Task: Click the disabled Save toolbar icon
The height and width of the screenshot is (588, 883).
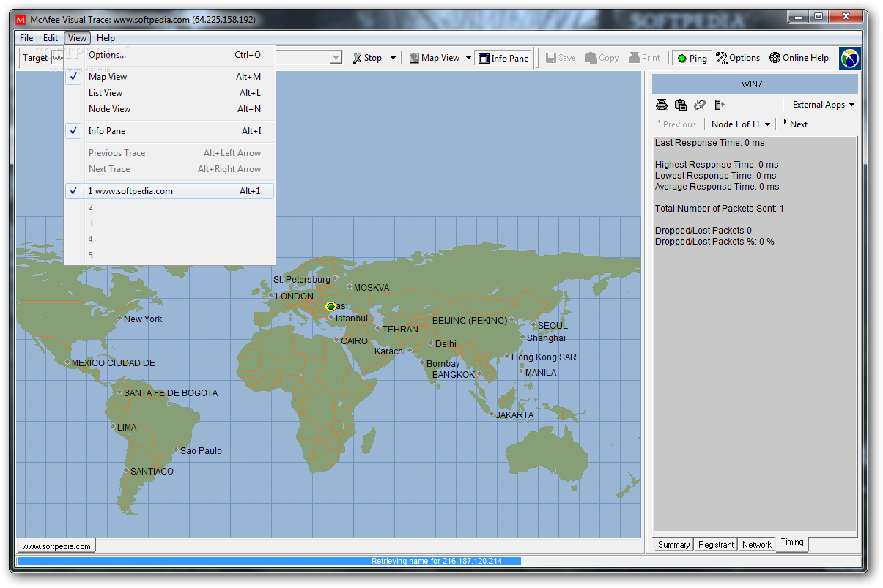Action: point(561,58)
